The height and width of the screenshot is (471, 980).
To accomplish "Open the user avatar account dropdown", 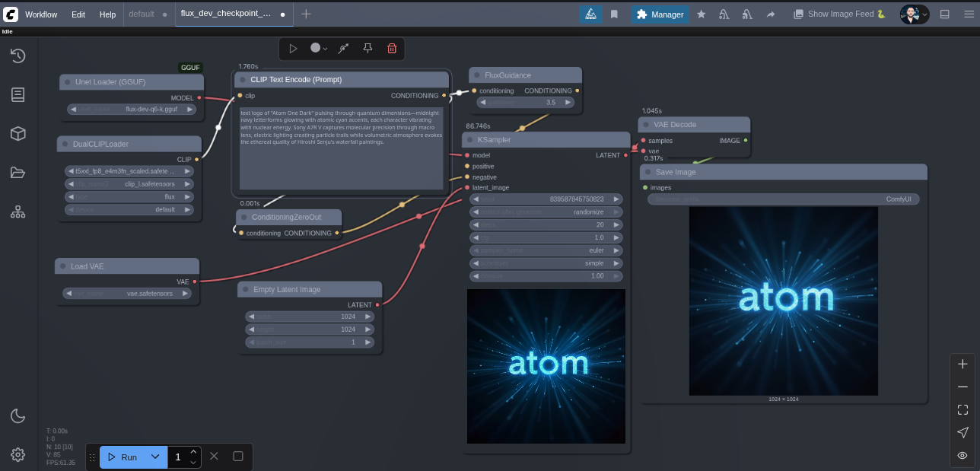I will [914, 14].
